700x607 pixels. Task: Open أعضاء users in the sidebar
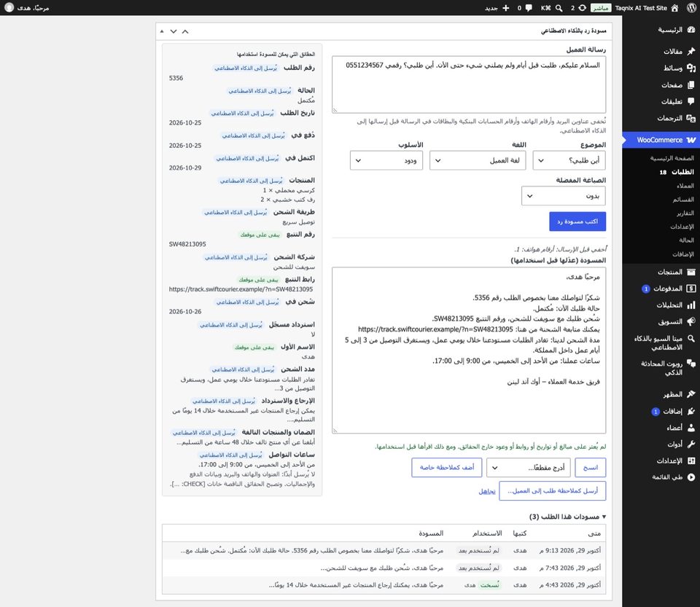pos(661,428)
